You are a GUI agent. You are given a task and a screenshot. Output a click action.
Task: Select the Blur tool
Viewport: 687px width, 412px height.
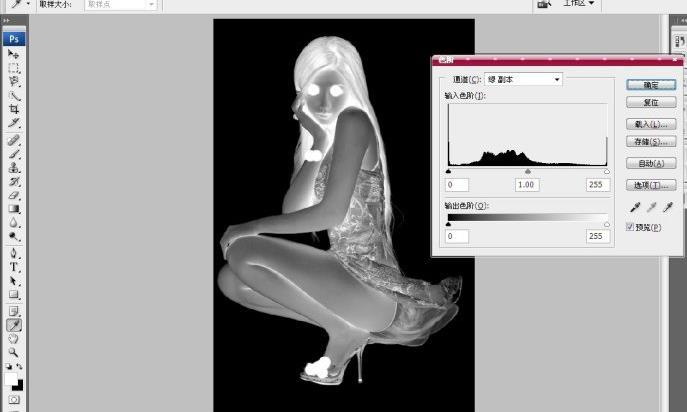13,222
